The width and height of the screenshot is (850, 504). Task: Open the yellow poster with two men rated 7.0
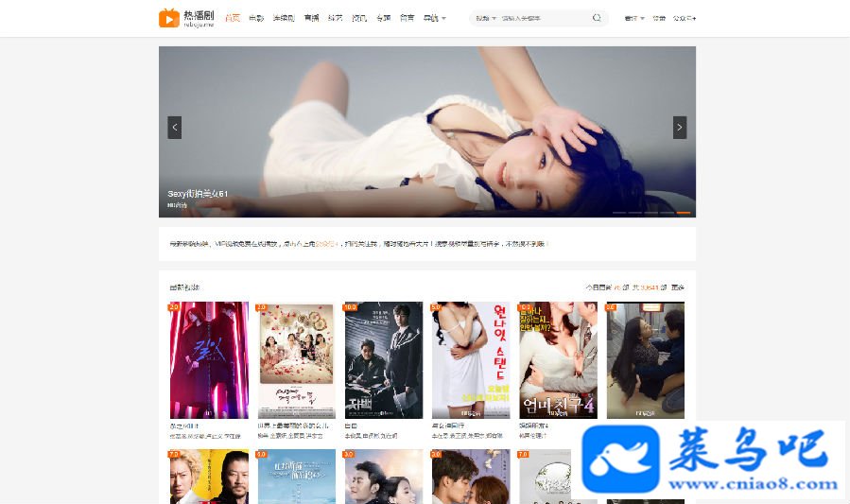209,477
